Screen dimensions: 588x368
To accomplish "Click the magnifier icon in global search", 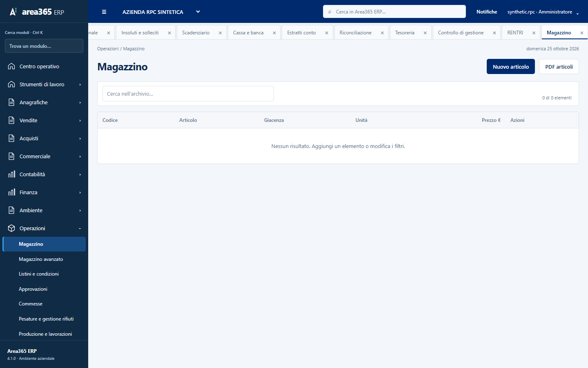I will 330,12.
